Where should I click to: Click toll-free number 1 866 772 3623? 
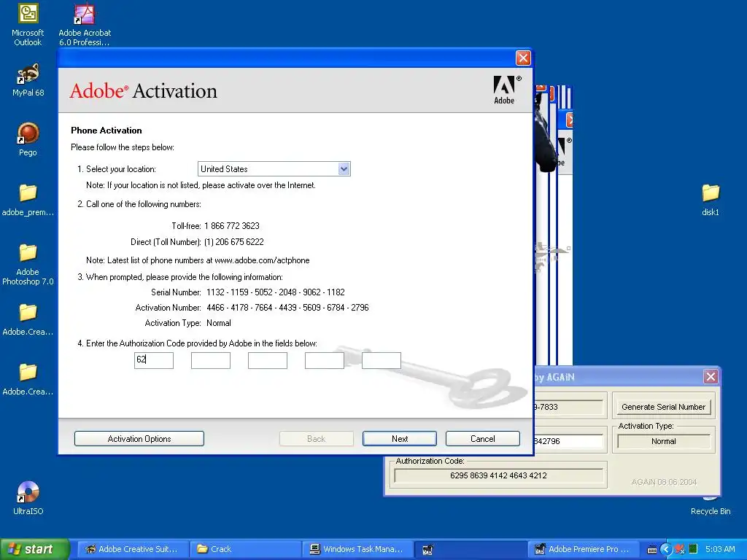point(231,226)
